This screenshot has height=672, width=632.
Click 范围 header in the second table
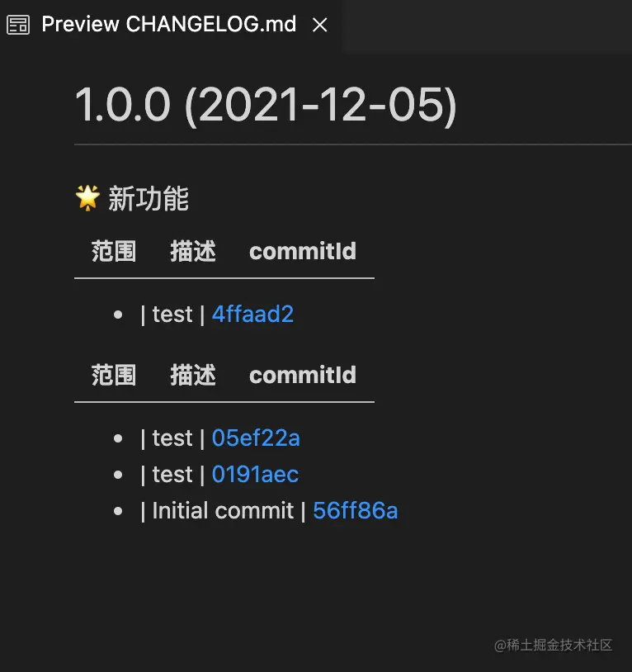click(114, 375)
